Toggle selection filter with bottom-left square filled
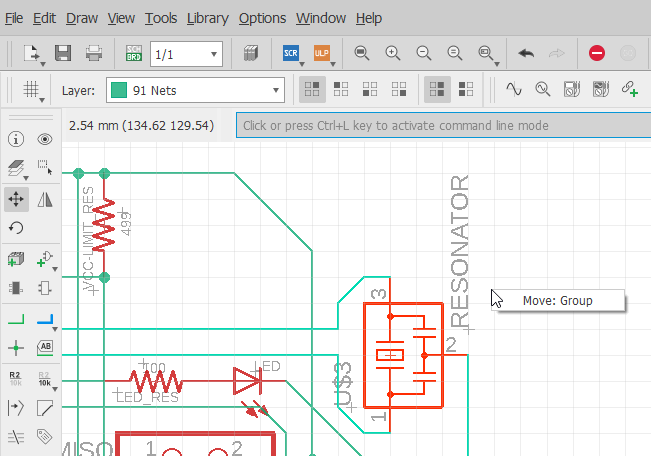 coord(370,89)
